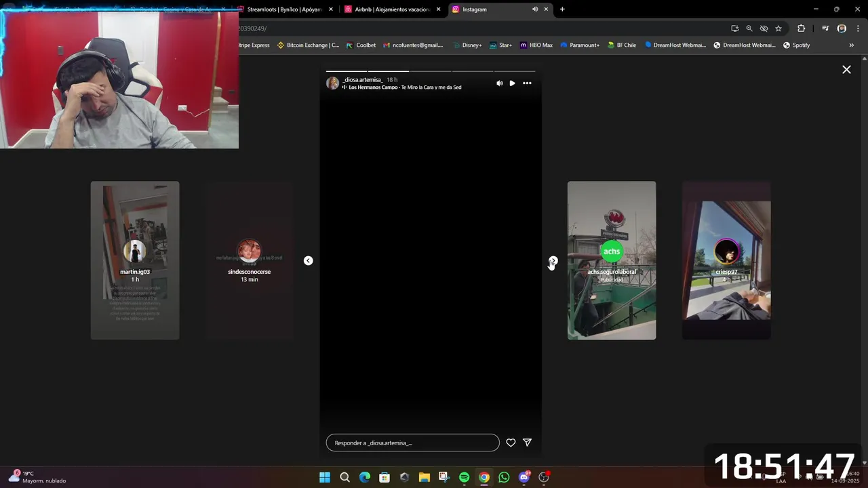The width and height of the screenshot is (868, 488).
Task: Open File Explorer from the taskbar
Action: pyautogui.click(x=425, y=477)
